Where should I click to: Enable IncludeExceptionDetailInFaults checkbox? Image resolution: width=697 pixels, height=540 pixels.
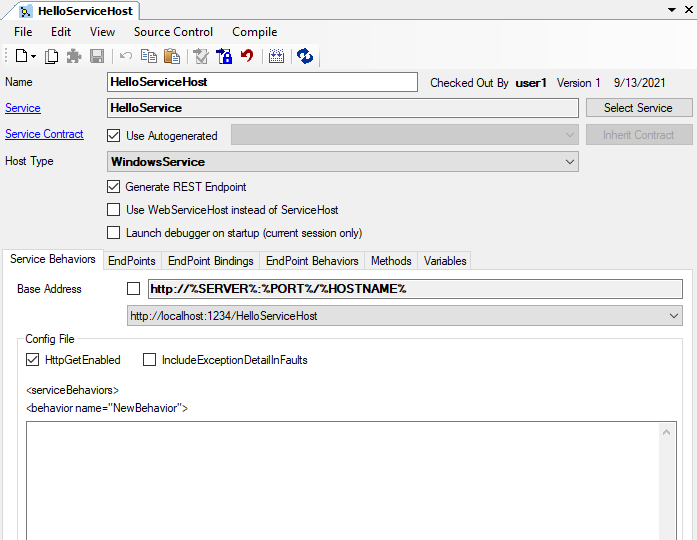[x=149, y=360]
